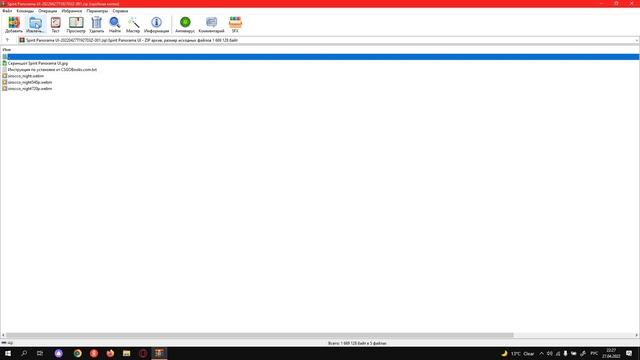Open the Информация (Info) toolbar icon
The width and height of the screenshot is (640, 360).
[x=156, y=24]
